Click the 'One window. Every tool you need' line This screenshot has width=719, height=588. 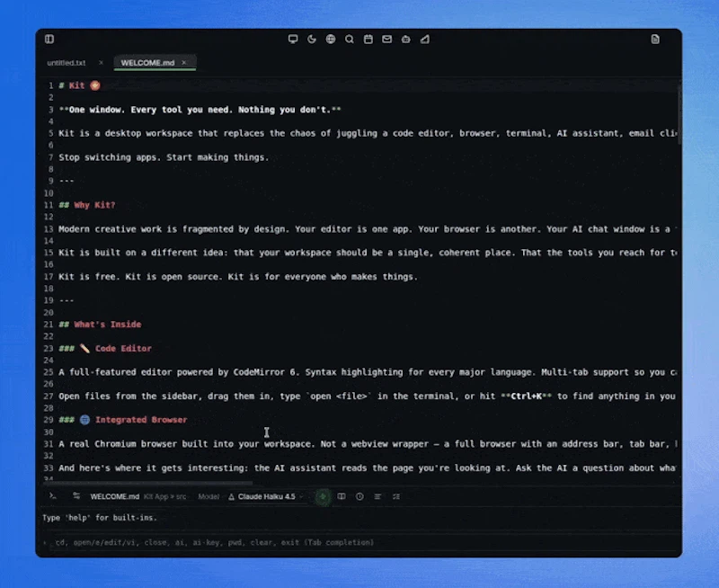click(200, 110)
